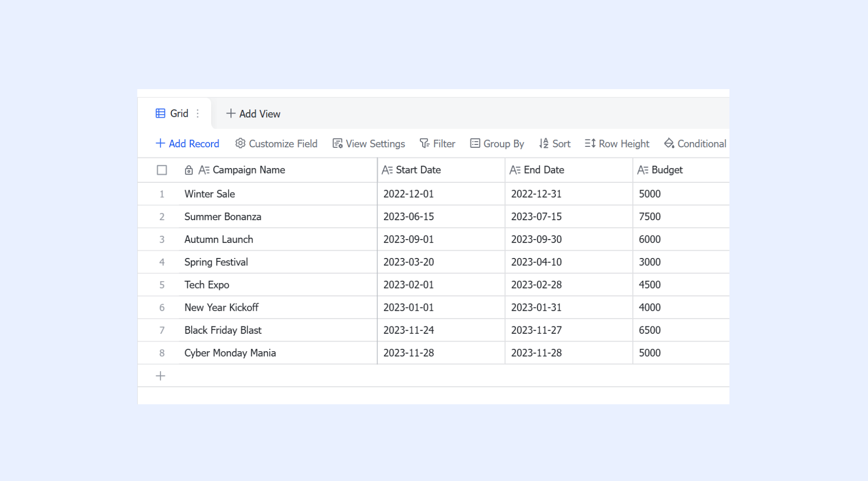The height and width of the screenshot is (481, 868).
Task: Open the Conditional formatting option
Action: 695,144
